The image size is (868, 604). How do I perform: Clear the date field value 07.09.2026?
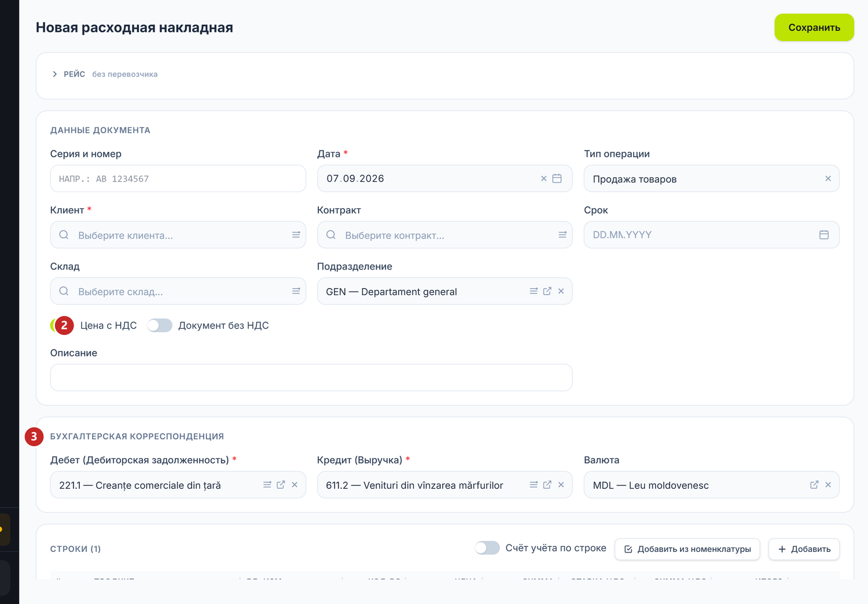point(543,179)
